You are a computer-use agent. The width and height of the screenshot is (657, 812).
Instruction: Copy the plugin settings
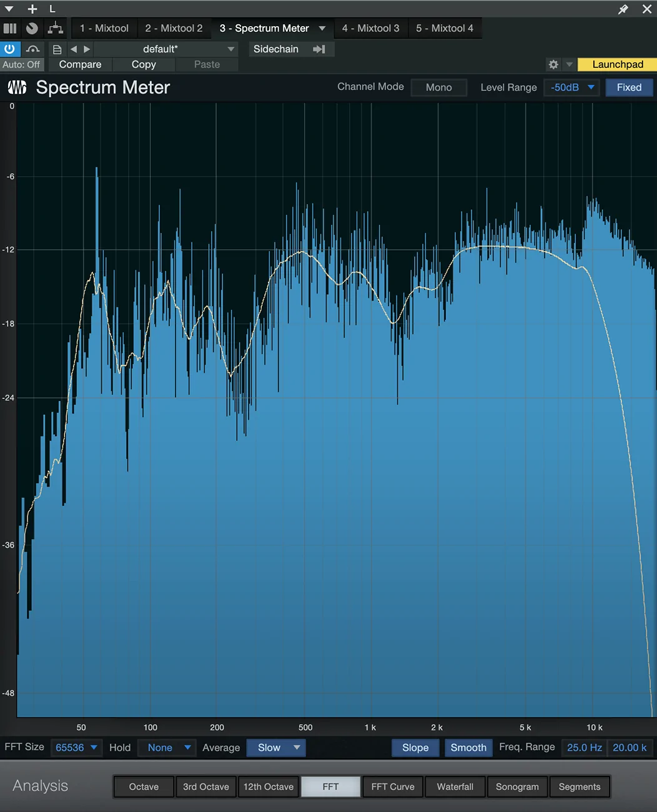click(144, 64)
